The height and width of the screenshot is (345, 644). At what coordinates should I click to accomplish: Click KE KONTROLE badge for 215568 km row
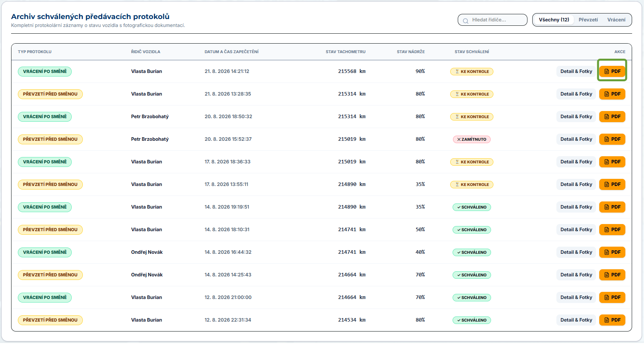coord(472,71)
